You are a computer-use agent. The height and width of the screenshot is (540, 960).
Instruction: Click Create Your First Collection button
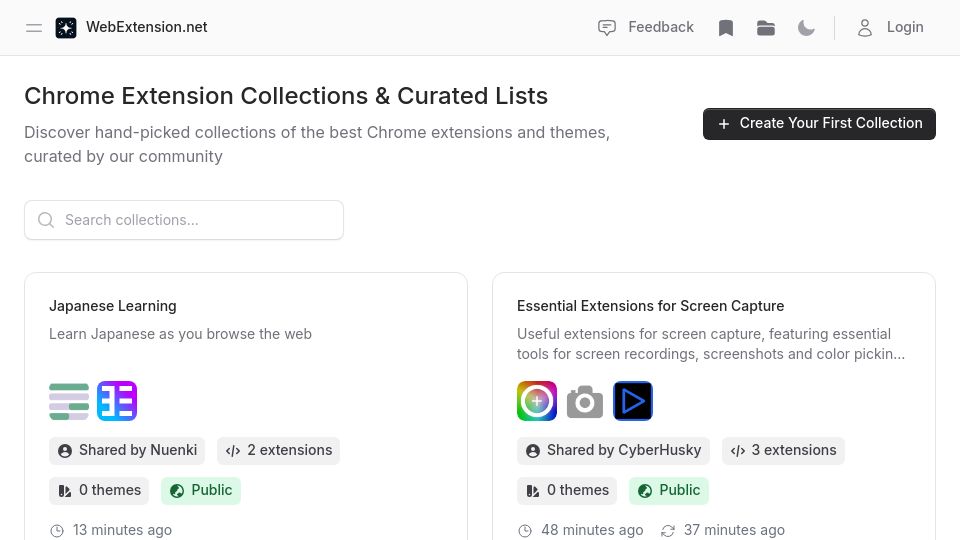point(819,124)
